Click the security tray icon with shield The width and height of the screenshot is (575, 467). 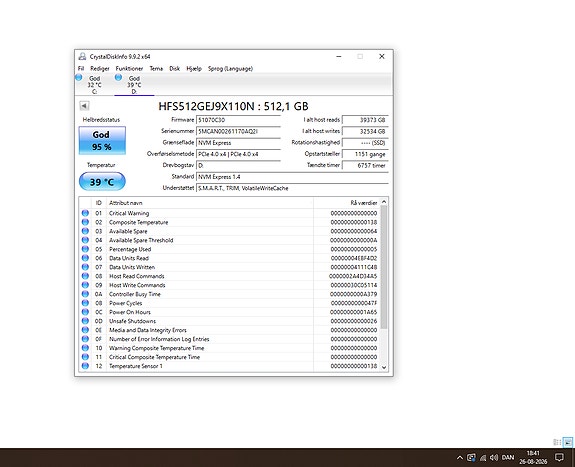coord(471,457)
